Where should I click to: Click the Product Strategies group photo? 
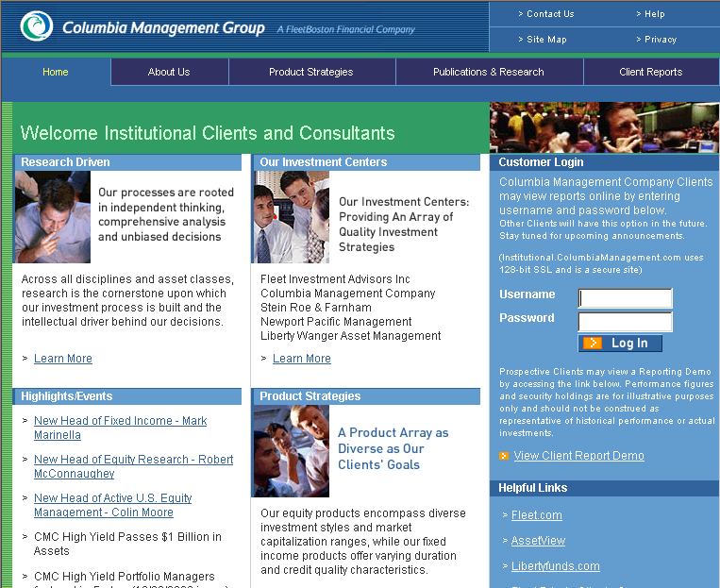tap(292, 450)
